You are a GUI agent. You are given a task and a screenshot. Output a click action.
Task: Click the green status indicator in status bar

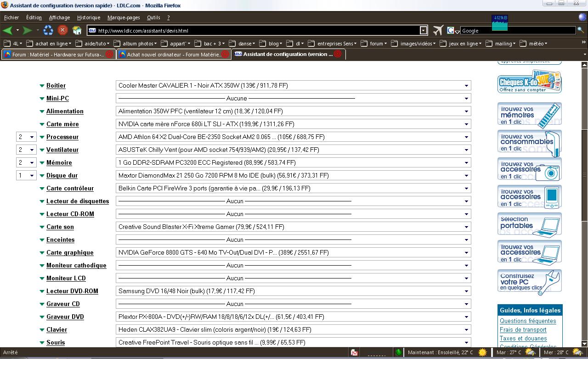399,352
